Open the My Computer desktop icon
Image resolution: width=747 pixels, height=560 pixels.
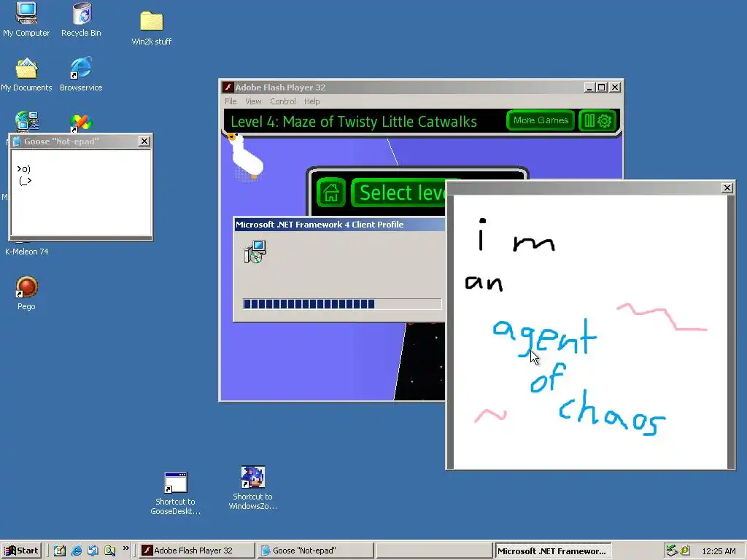coord(26,19)
